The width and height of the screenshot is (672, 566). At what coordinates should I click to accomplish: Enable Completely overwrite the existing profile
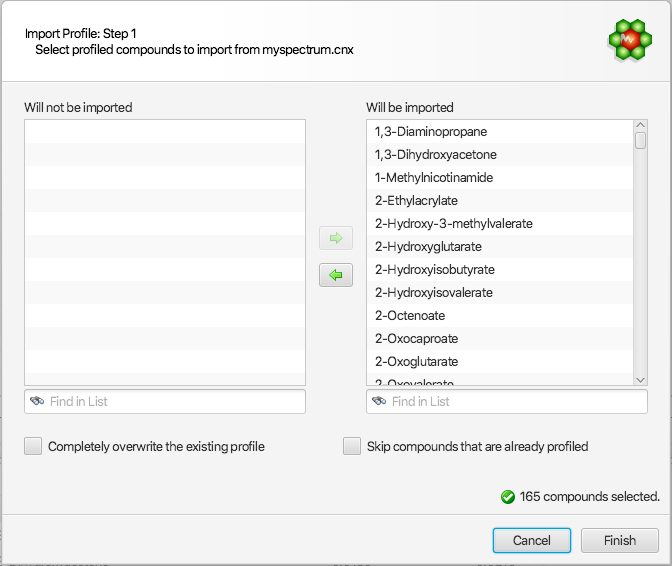34,446
